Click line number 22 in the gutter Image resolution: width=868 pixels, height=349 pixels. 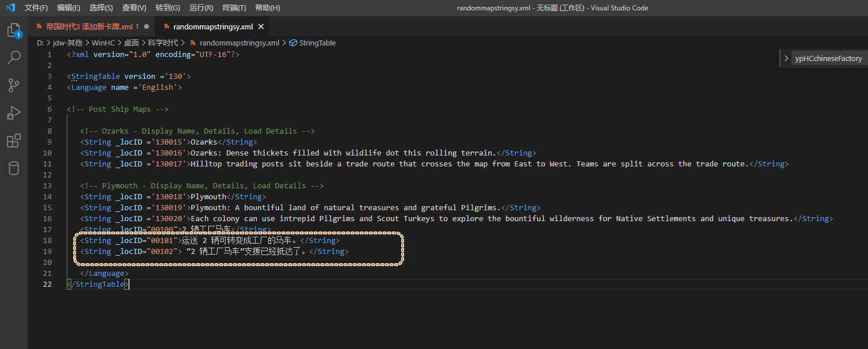pos(47,284)
